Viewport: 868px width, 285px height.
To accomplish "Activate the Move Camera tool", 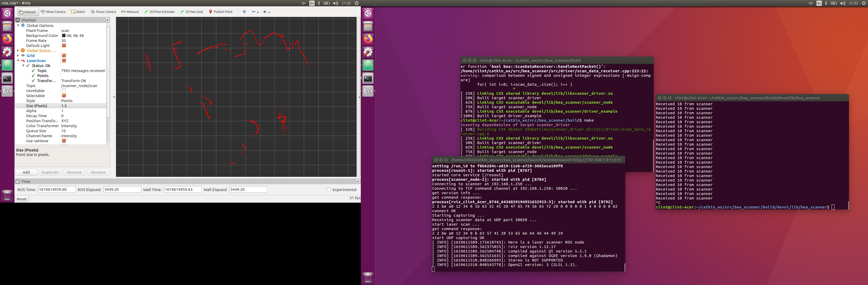I will [x=53, y=12].
